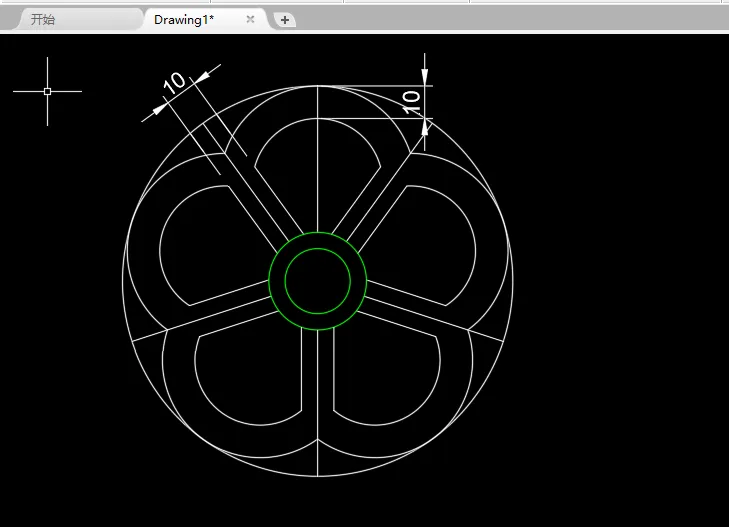Close the Drawing1* tab
The height and width of the screenshot is (527, 729).
click(x=250, y=19)
